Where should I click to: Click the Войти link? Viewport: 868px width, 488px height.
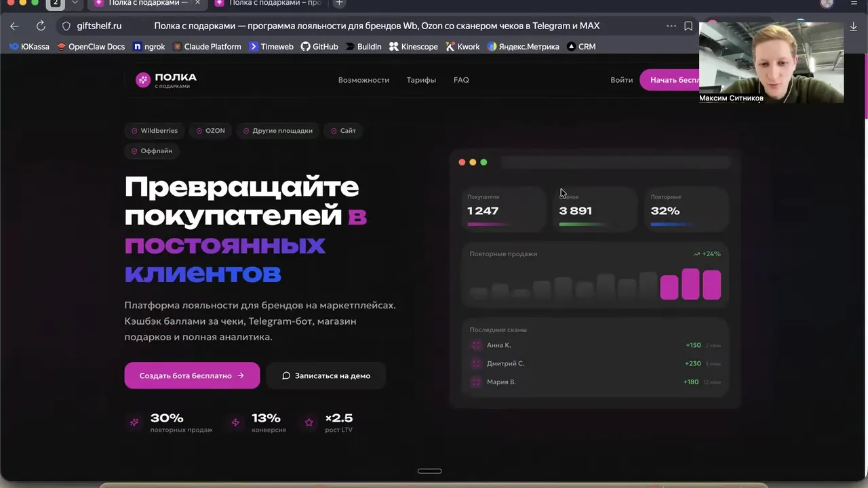pyautogui.click(x=621, y=79)
